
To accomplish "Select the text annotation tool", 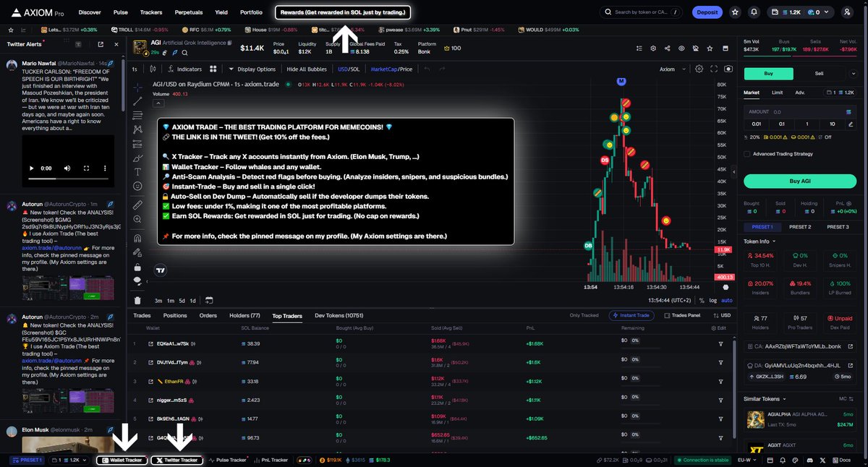I will coord(137,171).
